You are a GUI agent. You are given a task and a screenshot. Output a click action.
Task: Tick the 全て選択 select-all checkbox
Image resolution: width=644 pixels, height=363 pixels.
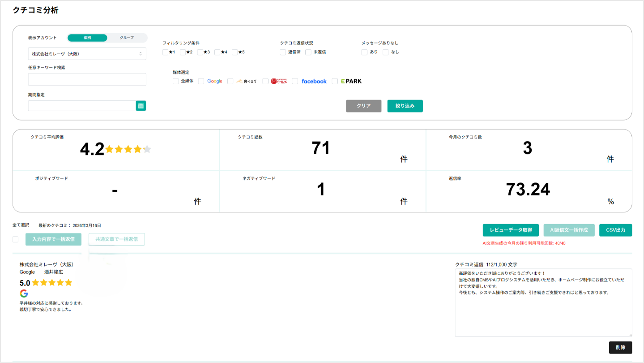tap(16, 239)
